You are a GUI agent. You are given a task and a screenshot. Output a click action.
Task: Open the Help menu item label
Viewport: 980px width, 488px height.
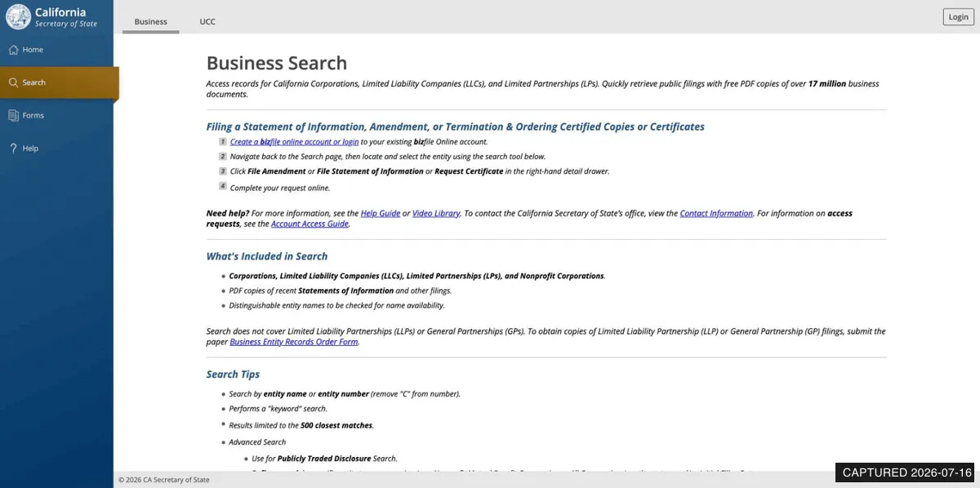tap(30, 149)
